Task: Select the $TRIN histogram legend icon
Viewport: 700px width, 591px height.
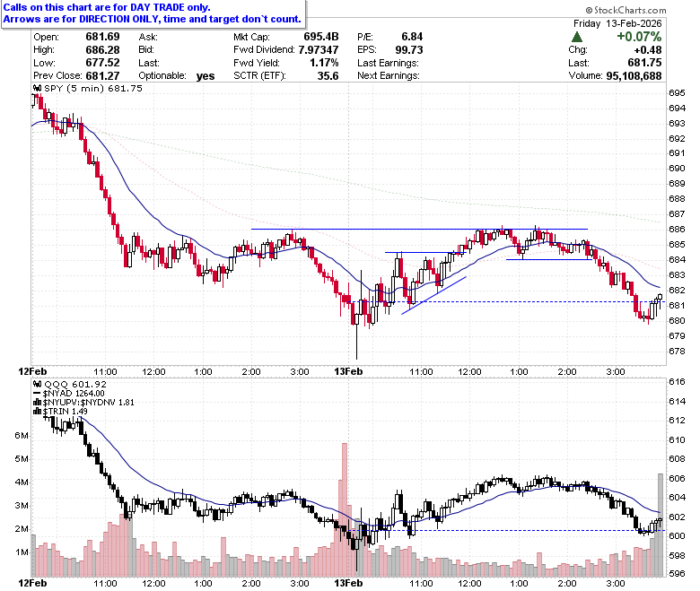Action: [38, 411]
